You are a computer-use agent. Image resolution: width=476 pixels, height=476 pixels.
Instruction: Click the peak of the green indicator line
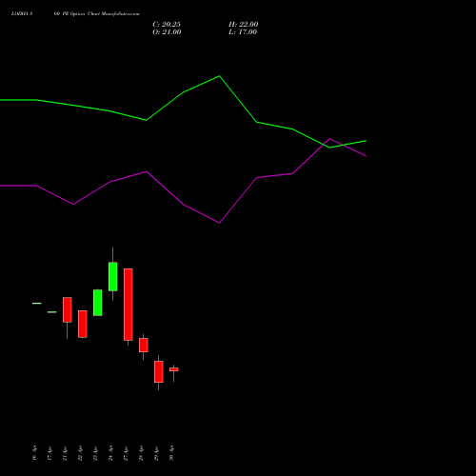(x=219, y=76)
